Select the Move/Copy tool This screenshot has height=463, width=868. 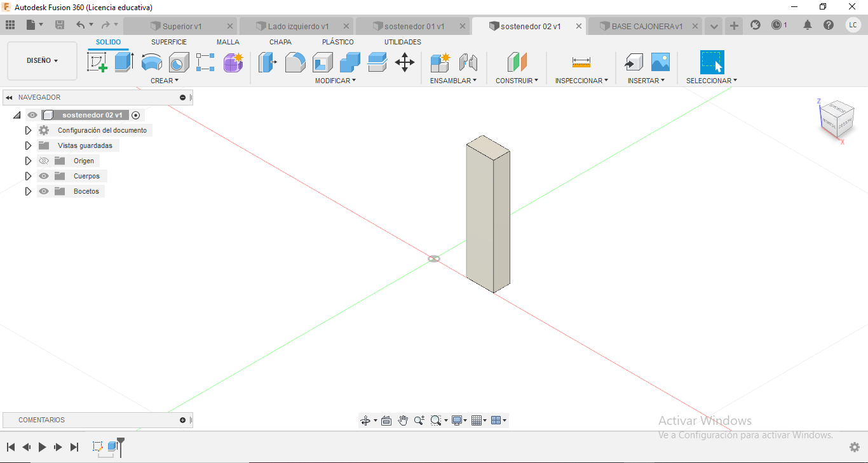(x=405, y=62)
